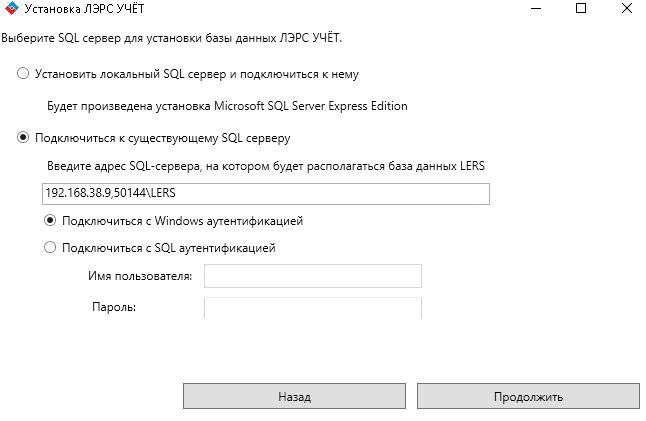Click into the Пароль input box
This screenshot has height=421, width=646.
(312, 307)
